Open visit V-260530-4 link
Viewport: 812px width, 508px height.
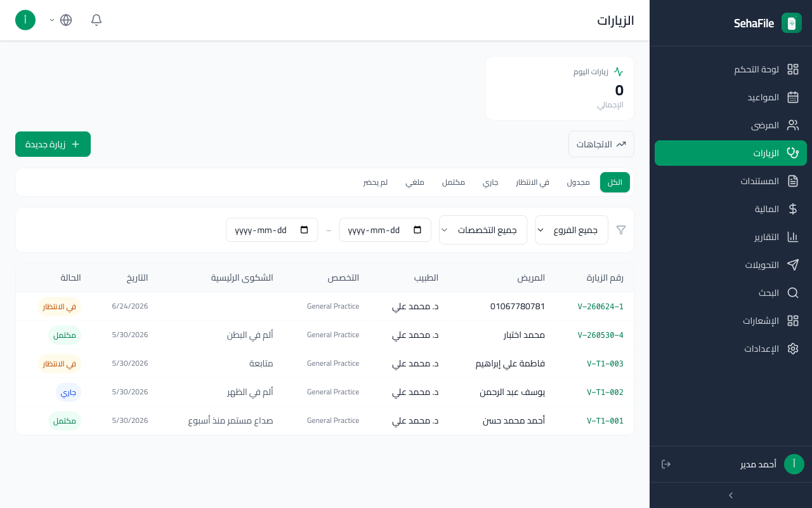point(601,335)
